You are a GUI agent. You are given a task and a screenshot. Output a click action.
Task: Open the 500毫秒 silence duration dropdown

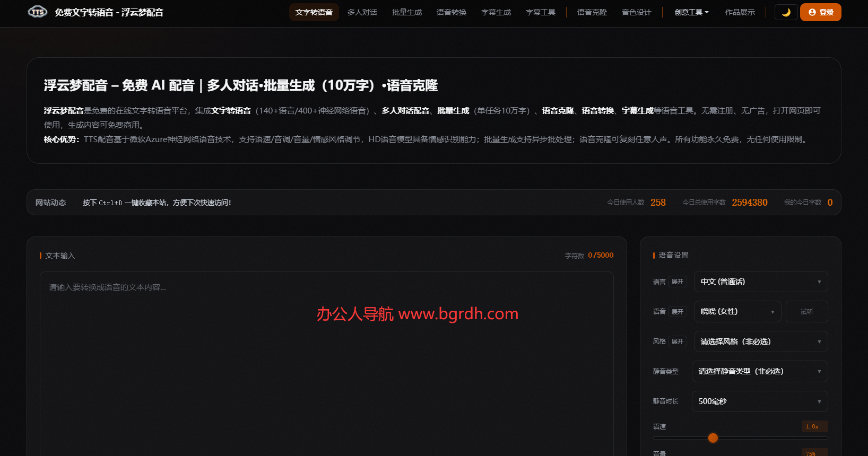pos(760,401)
